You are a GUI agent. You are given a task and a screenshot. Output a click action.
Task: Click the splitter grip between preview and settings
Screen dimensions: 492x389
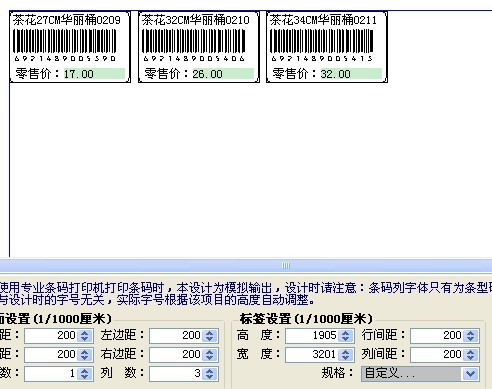click(x=286, y=266)
